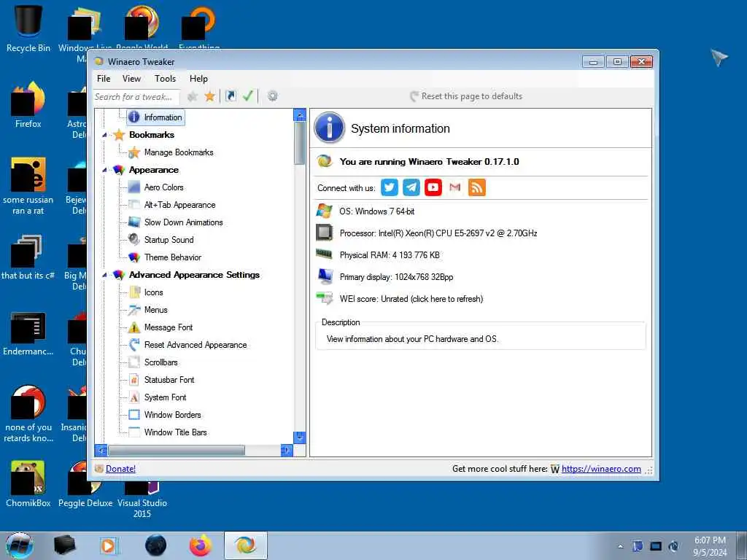Collapse the Appearance tree group
The width and height of the screenshot is (747, 560).
(104, 171)
